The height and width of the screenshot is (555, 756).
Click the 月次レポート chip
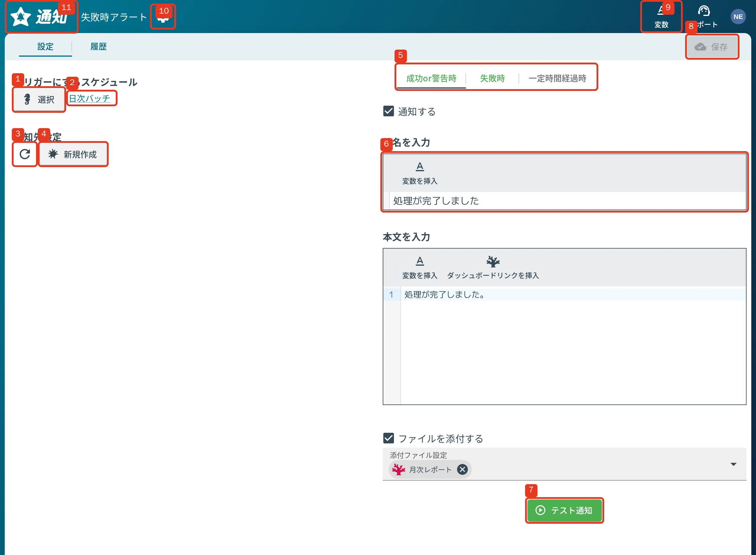point(430,469)
